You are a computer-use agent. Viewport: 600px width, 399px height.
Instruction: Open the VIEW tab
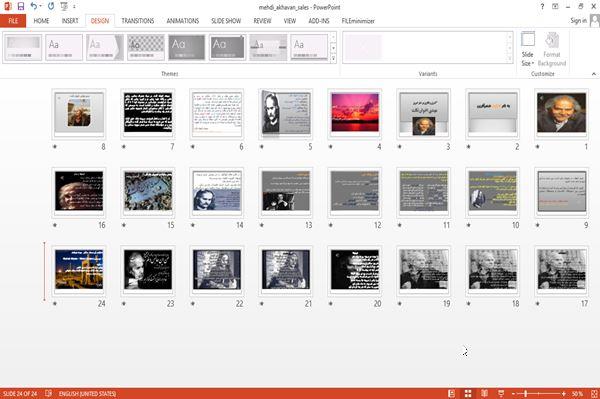pos(290,21)
